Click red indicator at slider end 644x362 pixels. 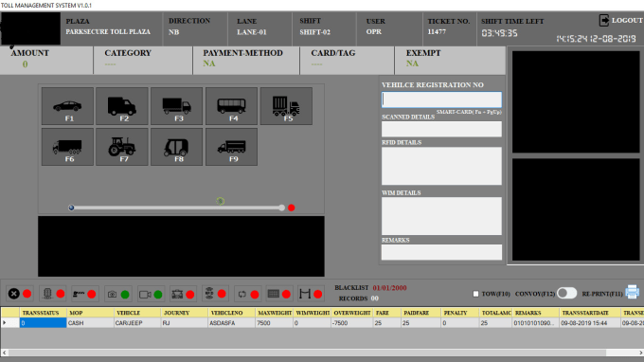pyautogui.click(x=291, y=208)
